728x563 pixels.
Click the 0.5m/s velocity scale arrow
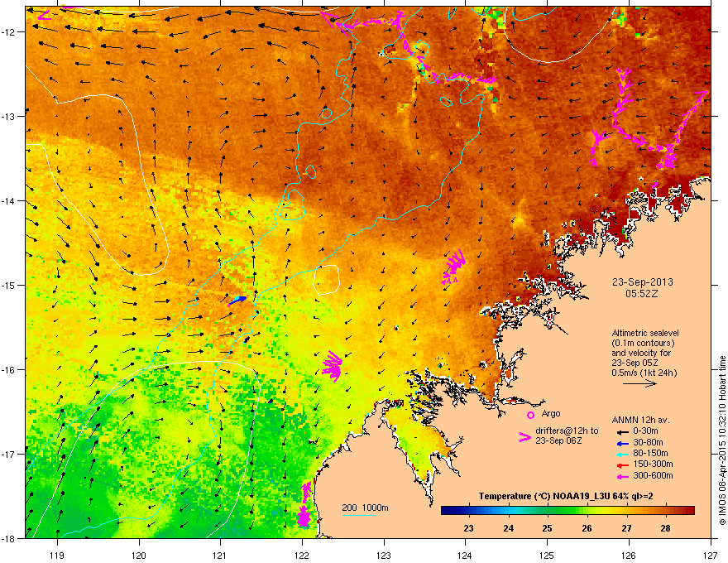click(639, 383)
